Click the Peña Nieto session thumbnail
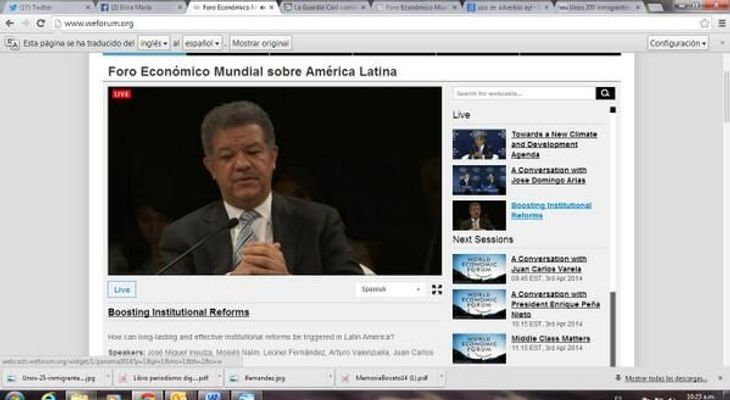This screenshot has height=400, width=730. 479,304
